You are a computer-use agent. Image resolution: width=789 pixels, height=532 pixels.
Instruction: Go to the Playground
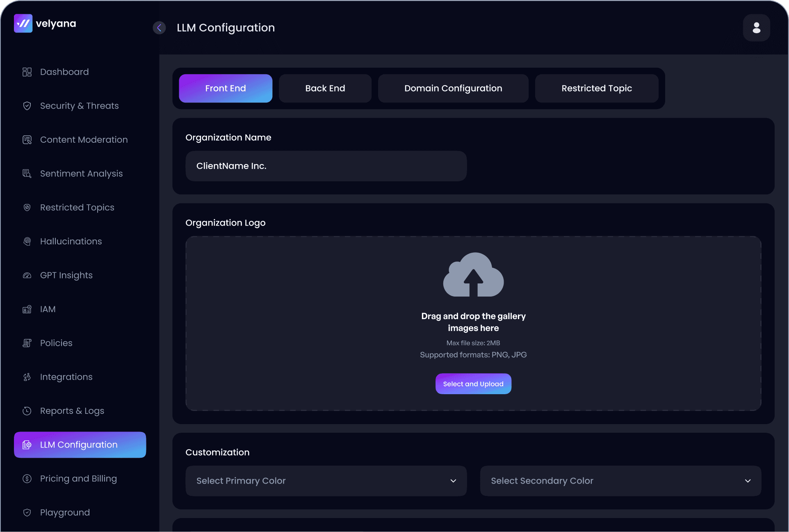coord(80,512)
